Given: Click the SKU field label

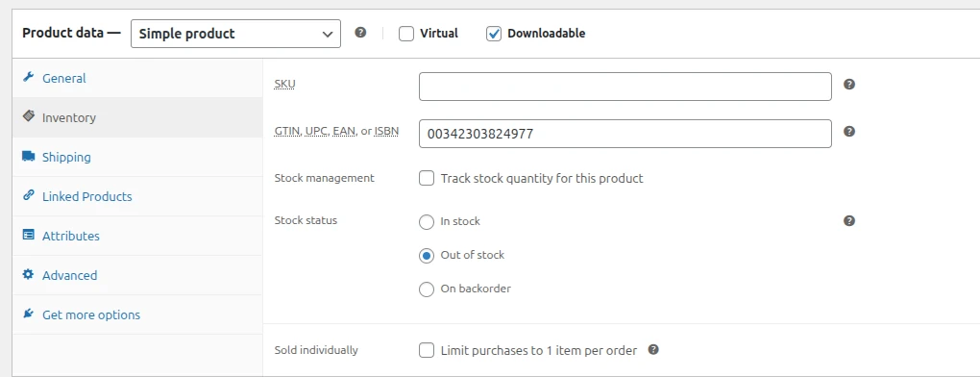Looking at the screenshot, I should tap(284, 84).
